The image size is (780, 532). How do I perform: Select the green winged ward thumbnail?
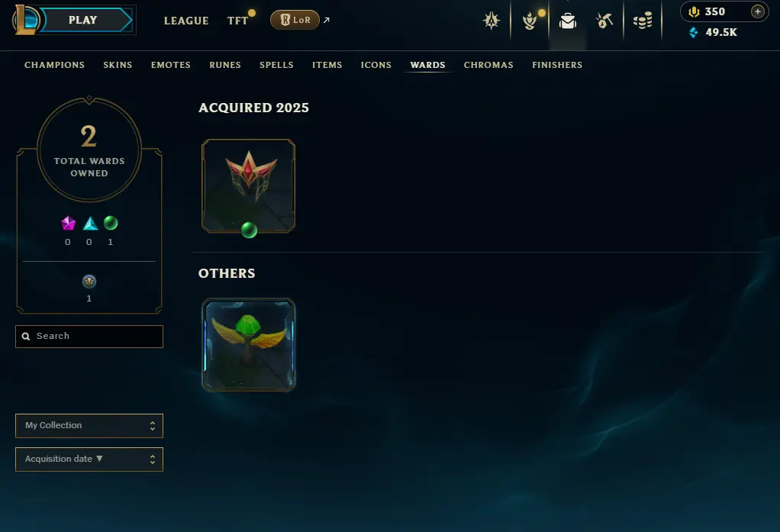click(248, 345)
